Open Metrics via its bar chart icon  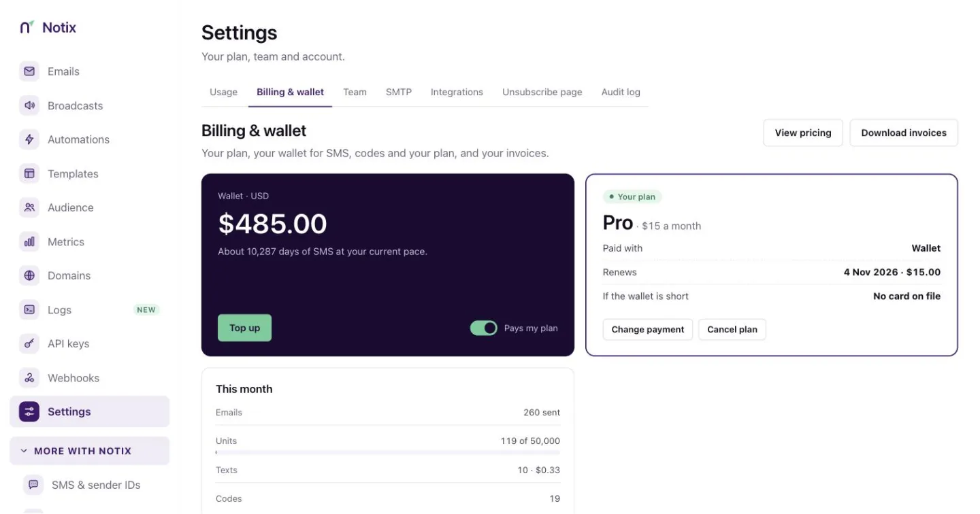click(29, 241)
